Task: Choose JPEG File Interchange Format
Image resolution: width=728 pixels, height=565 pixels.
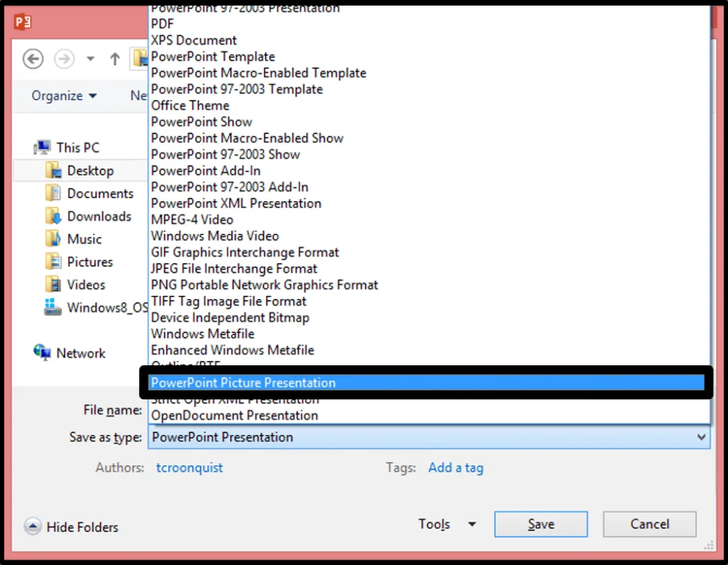Action: (429, 269)
